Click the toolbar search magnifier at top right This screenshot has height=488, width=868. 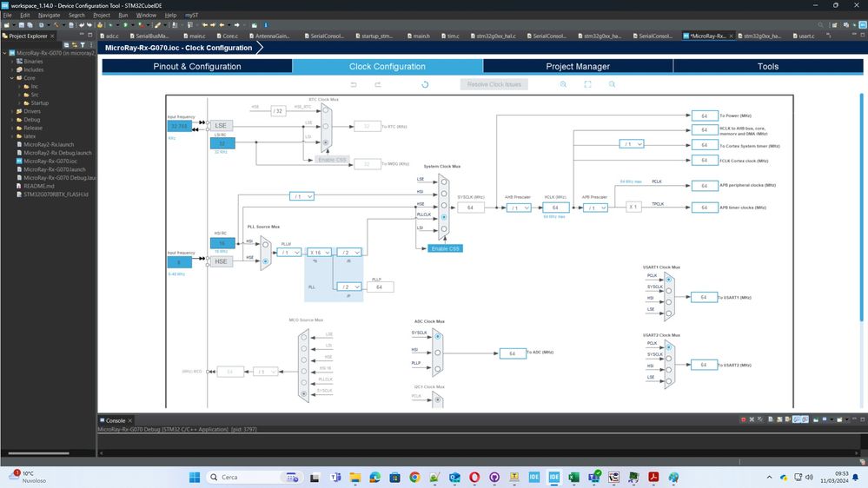click(x=820, y=25)
